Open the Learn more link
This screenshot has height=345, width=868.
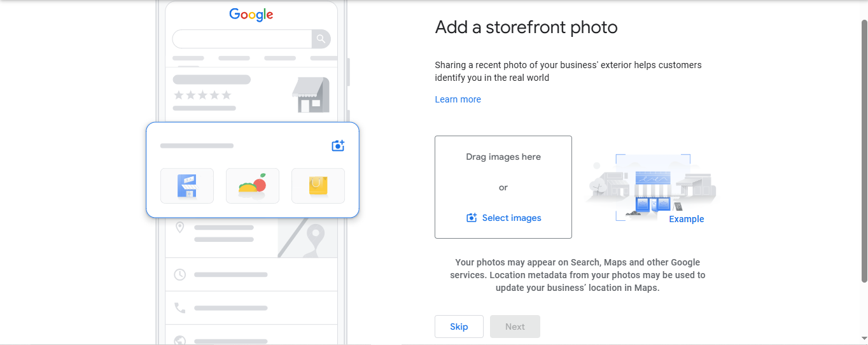[458, 99]
